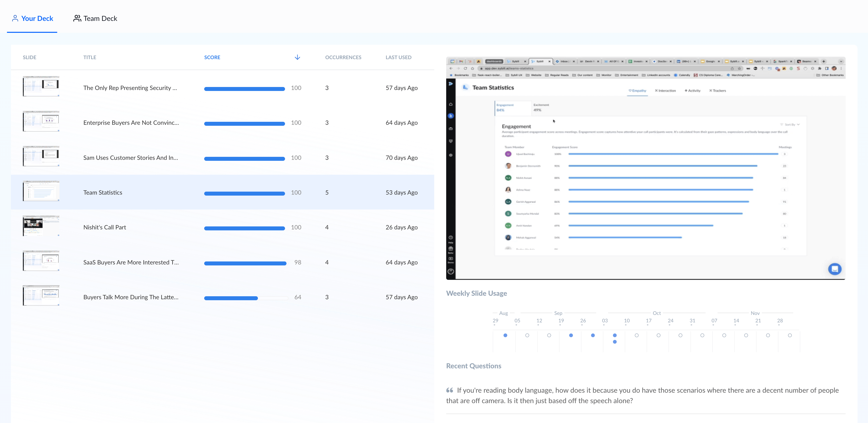
Task: Select the Team Statistics slide thumbnail
Action: (41, 191)
